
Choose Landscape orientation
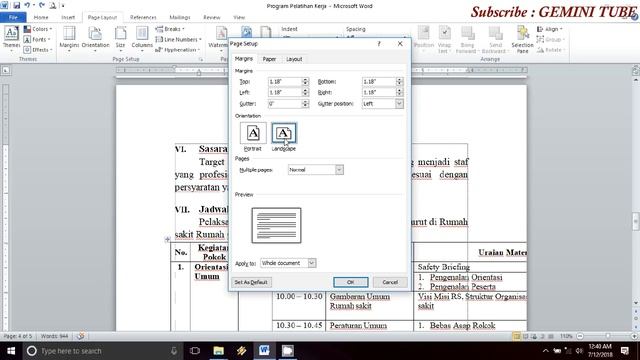point(284,137)
